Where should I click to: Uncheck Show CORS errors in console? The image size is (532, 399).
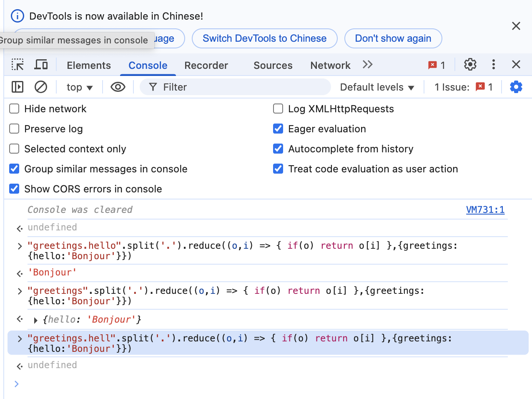[x=14, y=189]
